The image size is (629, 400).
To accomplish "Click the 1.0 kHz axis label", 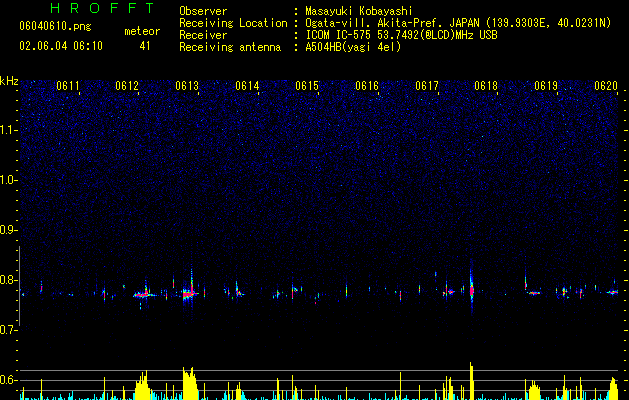I will pyautogui.click(x=9, y=180).
